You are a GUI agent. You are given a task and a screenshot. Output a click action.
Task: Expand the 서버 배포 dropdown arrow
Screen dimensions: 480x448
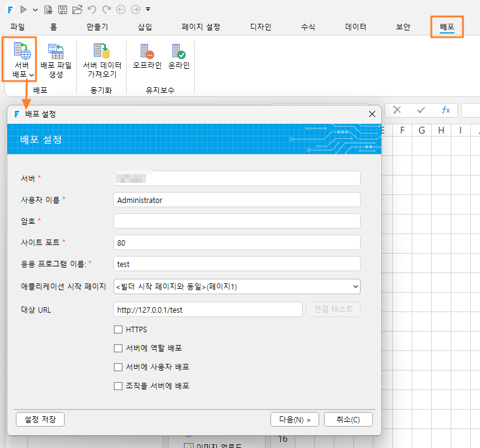(32, 75)
